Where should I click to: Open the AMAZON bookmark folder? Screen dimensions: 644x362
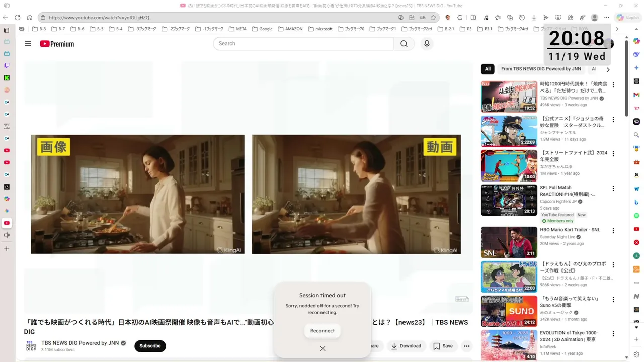[x=290, y=29]
